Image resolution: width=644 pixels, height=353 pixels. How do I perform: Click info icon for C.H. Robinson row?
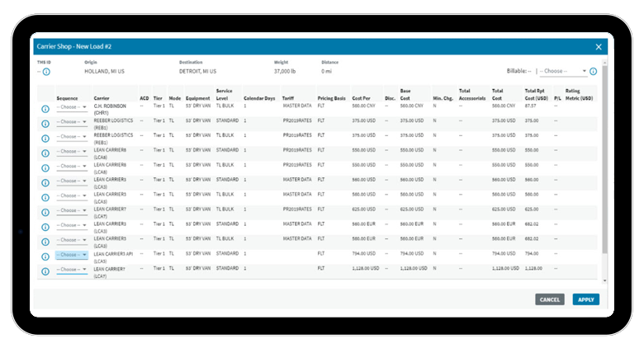point(45,107)
